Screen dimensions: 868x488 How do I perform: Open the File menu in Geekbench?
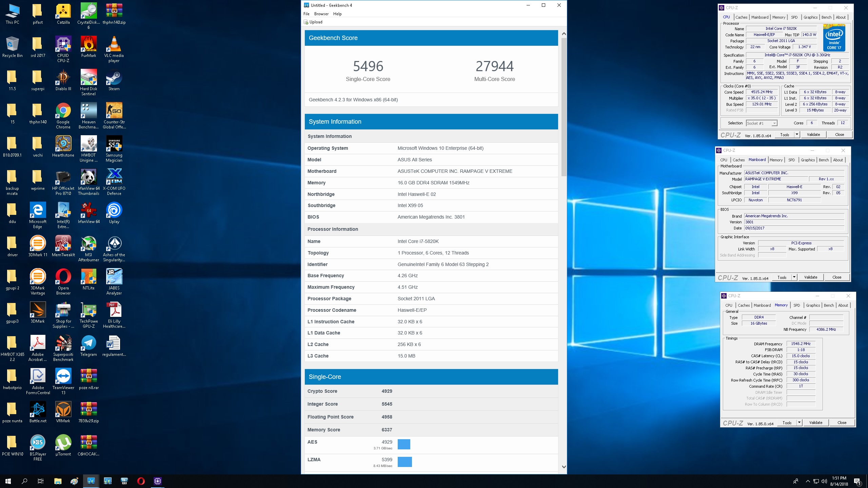pos(307,14)
